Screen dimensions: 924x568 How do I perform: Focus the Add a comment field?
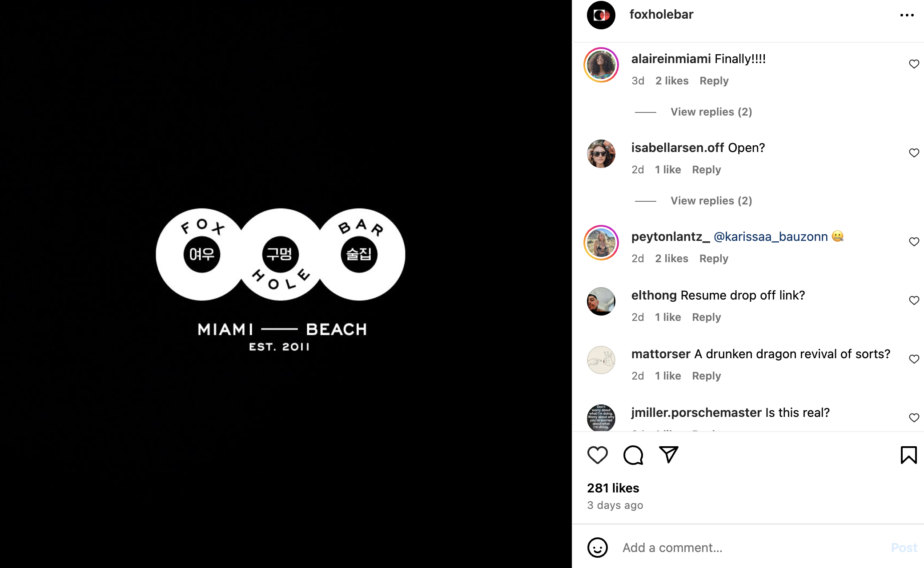point(751,548)
